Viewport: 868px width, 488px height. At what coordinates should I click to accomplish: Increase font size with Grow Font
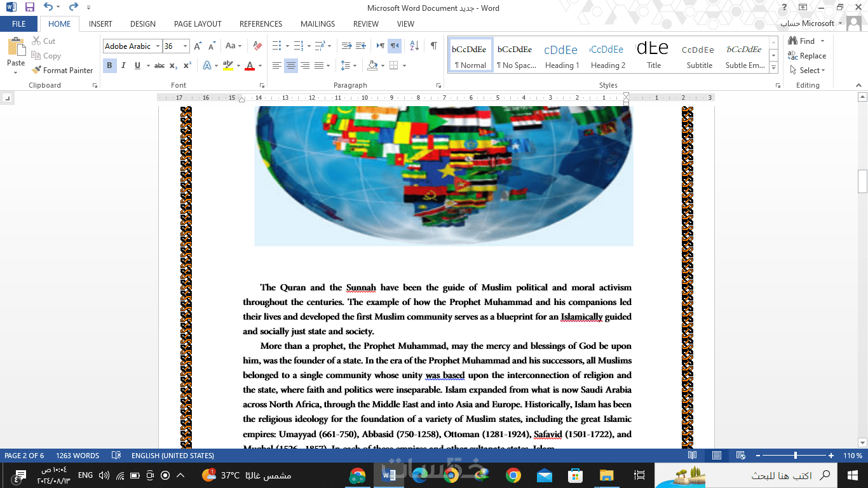coord(198,46)
